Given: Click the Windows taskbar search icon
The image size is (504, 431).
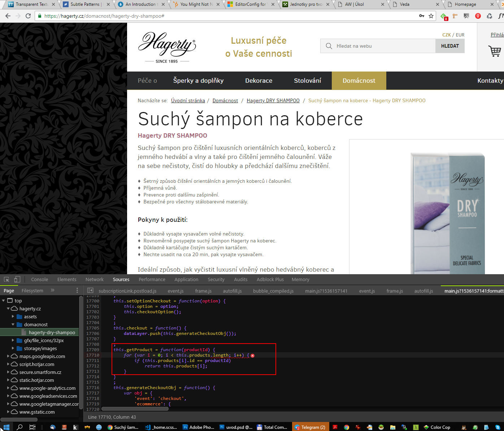Looking at the screenshot, I should [20, 427].
